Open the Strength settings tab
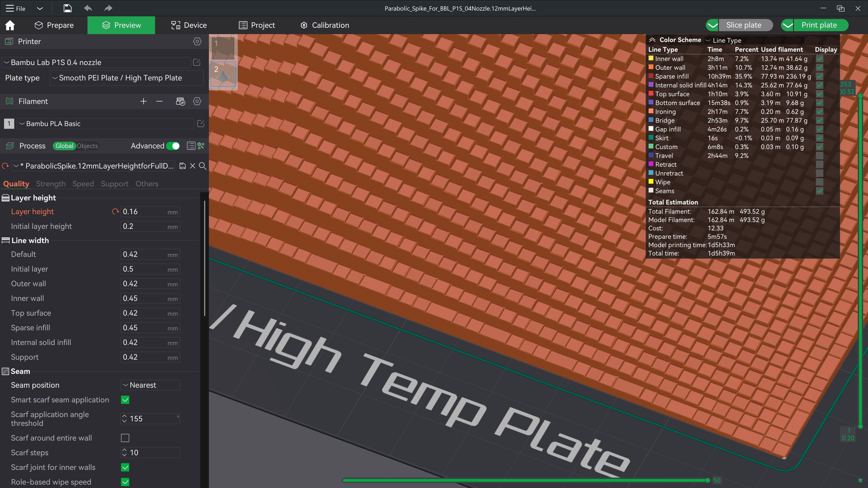Image resolution: width=868 pixels, height=488 pixels. click(51, 183)
